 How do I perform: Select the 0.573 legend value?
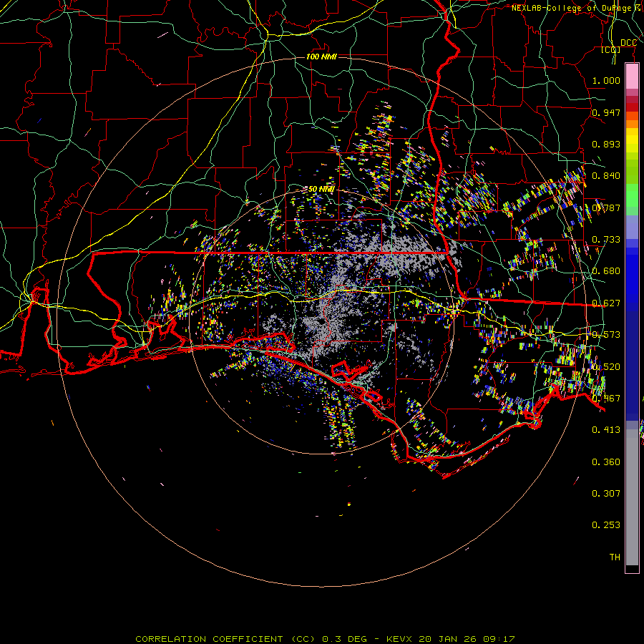point(606,335)
